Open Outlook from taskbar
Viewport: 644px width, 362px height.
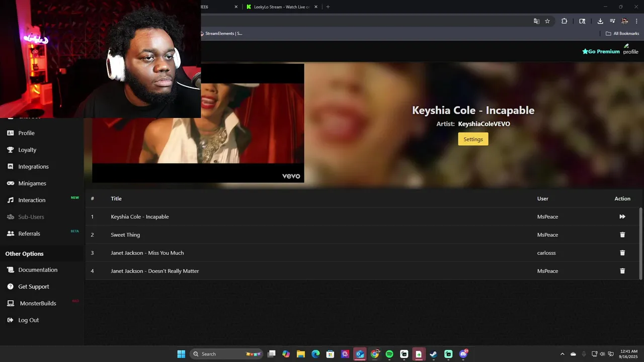tap(360, 354)
